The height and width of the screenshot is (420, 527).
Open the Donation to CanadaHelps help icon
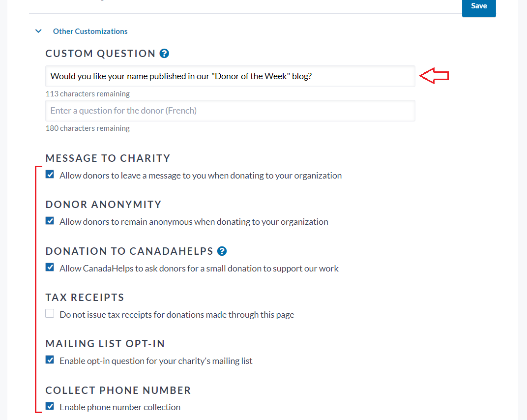click(222, 251)
